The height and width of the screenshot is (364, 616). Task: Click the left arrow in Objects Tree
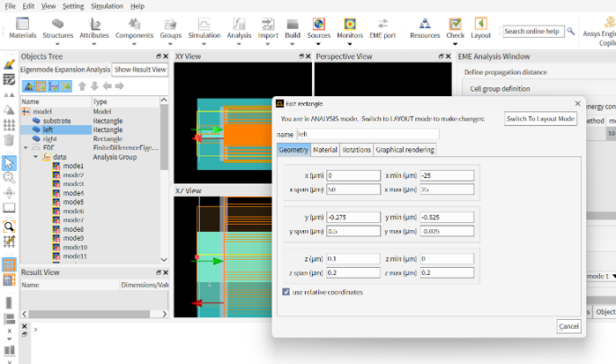tap(107, 86)
